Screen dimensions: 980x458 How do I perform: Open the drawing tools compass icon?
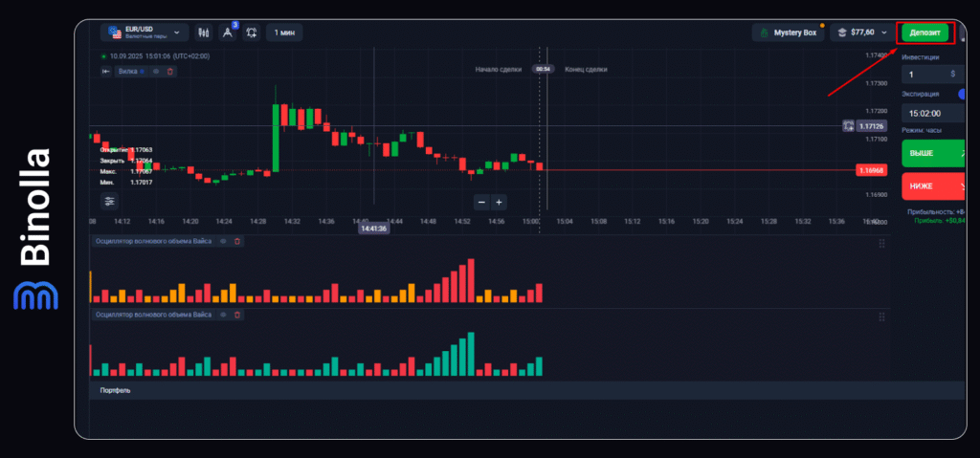(x=228, y=33)
